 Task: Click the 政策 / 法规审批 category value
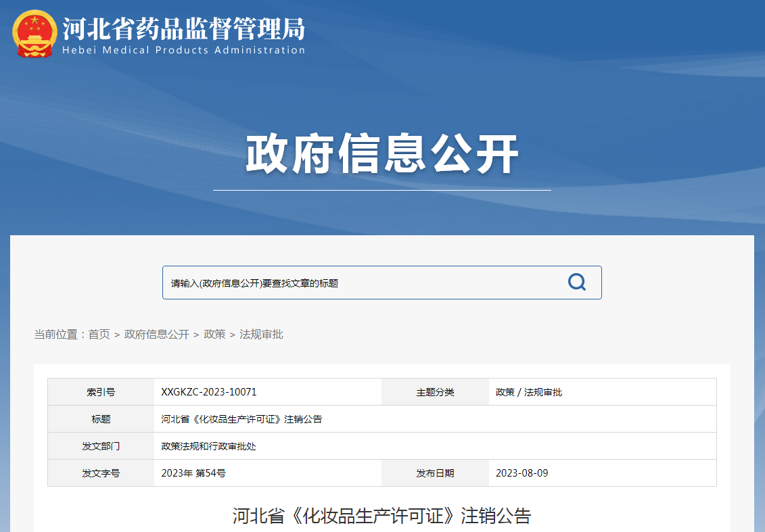tap(529, 392)
